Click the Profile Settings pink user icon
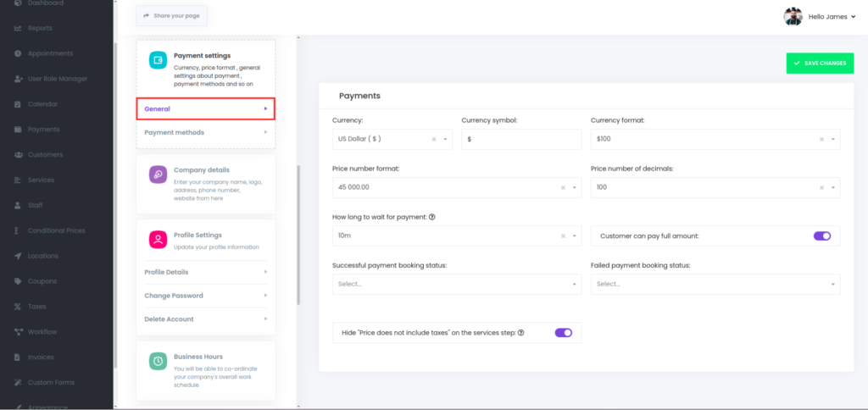Screen dimensions: 868x410 (158, 240)
